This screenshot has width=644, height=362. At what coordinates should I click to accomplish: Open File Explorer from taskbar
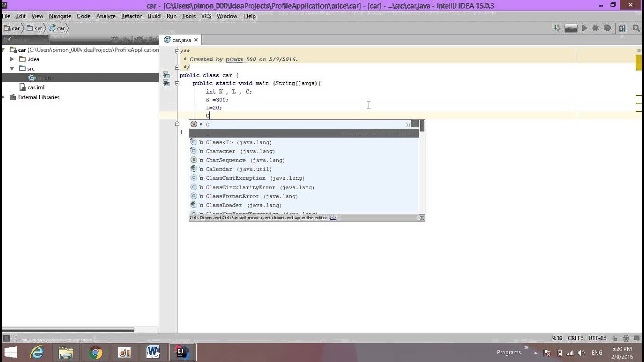66,352
